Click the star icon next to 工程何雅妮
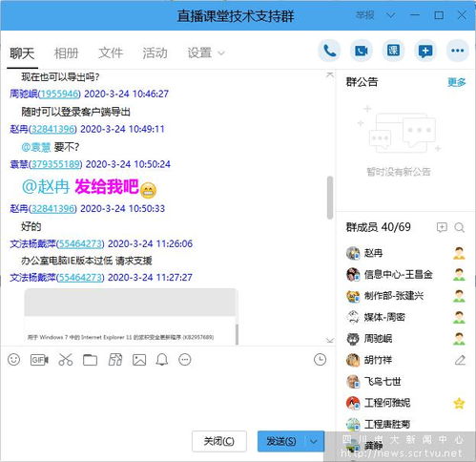Screen dimensions: 476x462 [x=459, y=404]
